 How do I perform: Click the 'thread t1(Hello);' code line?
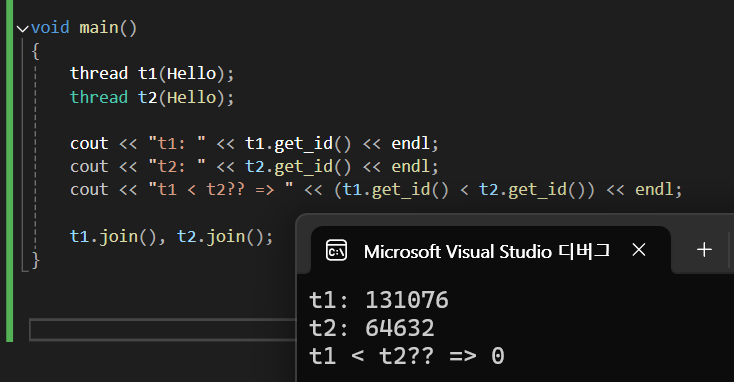[152, 73]
